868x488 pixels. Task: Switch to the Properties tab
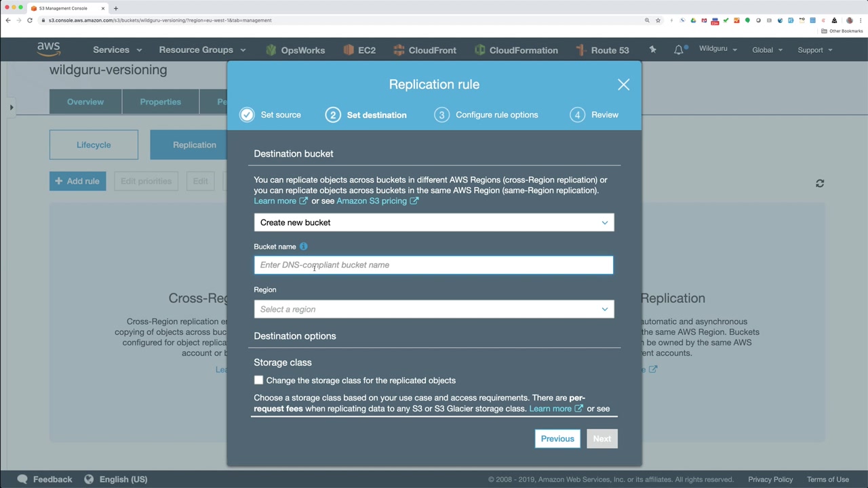(161, 102)
